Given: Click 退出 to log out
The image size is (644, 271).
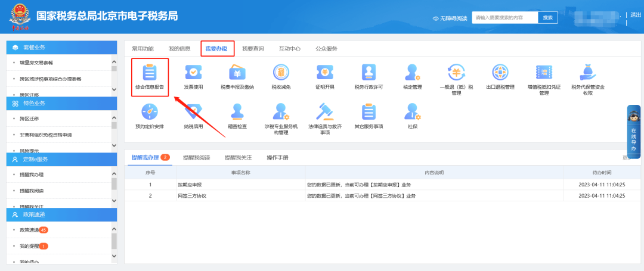Looking at the screenshot, I should tap(636, 15).
